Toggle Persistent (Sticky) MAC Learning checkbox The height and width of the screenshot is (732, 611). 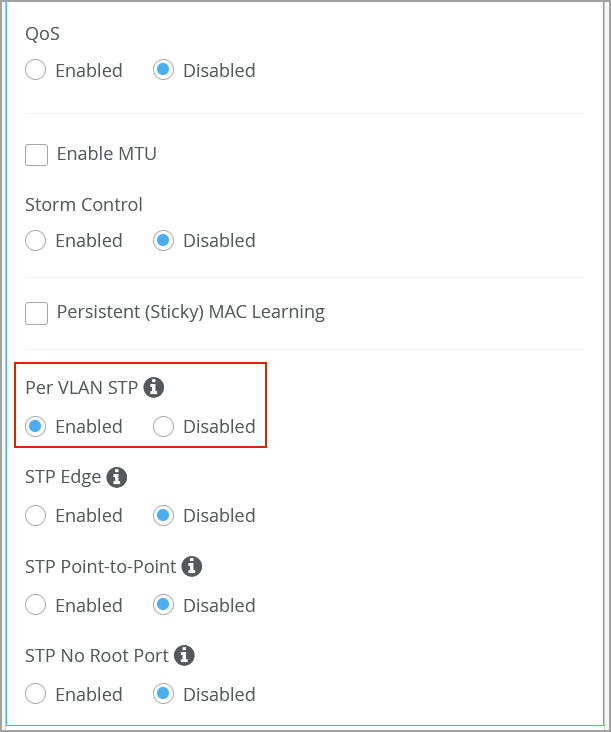[x=37, y=313]
